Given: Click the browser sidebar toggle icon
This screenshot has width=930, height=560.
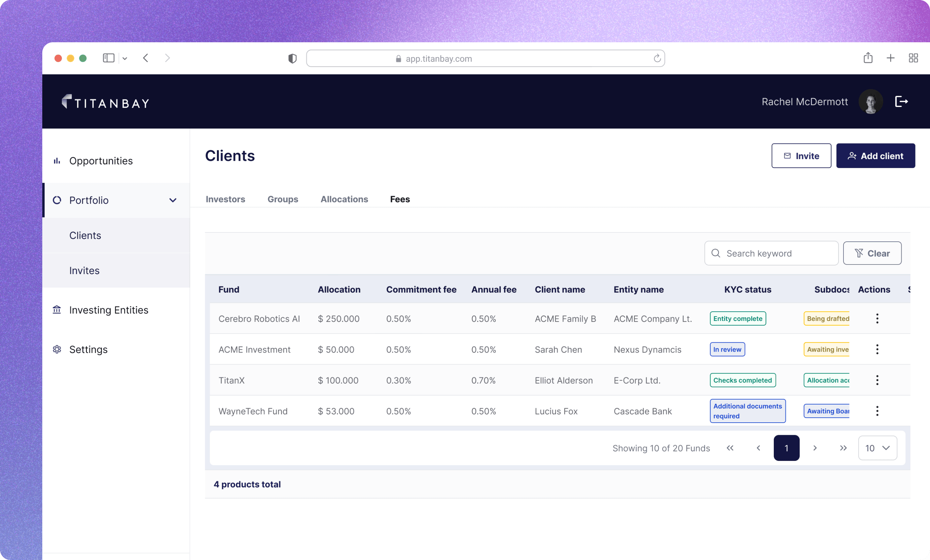Looking at the screenshot, I should 108,58.
